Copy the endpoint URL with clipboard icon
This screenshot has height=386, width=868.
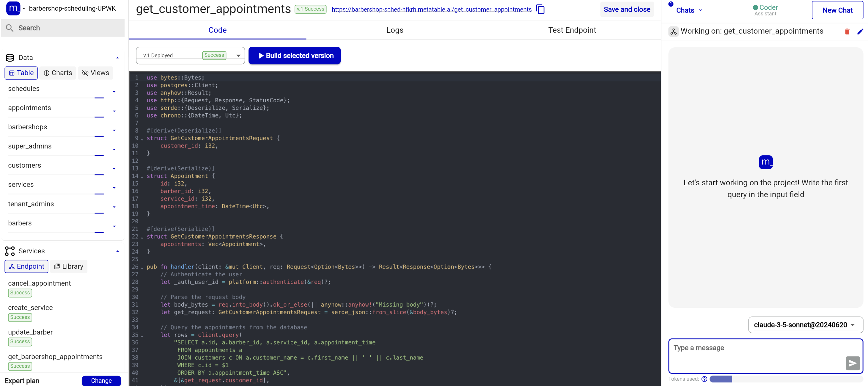540,10
